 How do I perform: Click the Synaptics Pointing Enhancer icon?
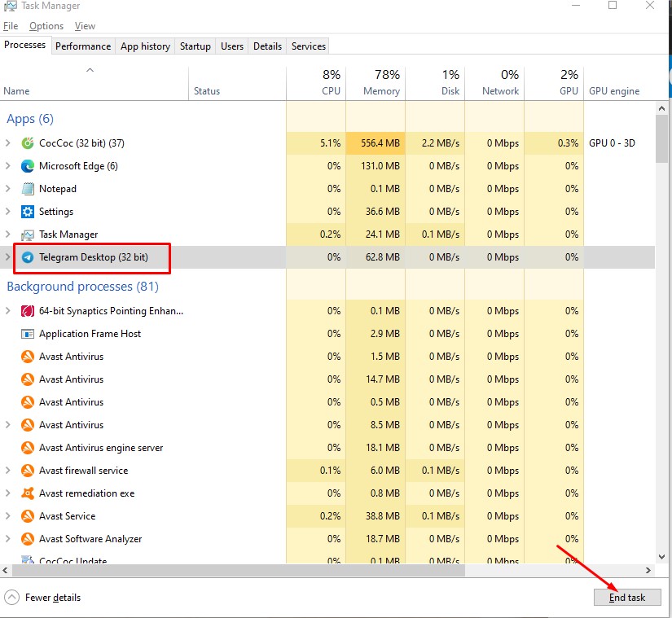[x=28, y=311]
